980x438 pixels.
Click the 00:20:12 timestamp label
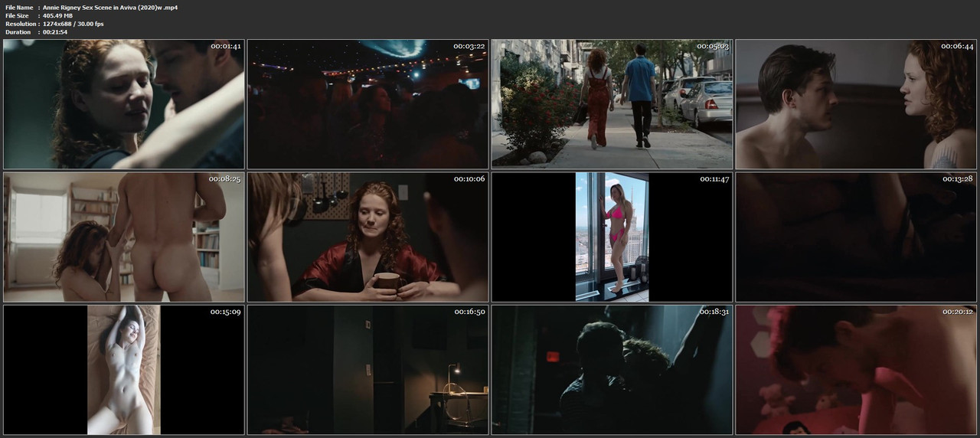pos(957,312)
